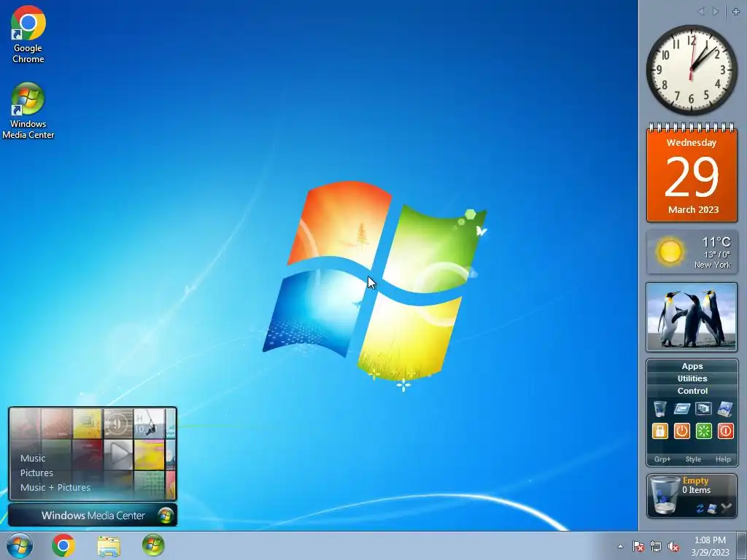Click the analog clock gadget

[691, 70]
